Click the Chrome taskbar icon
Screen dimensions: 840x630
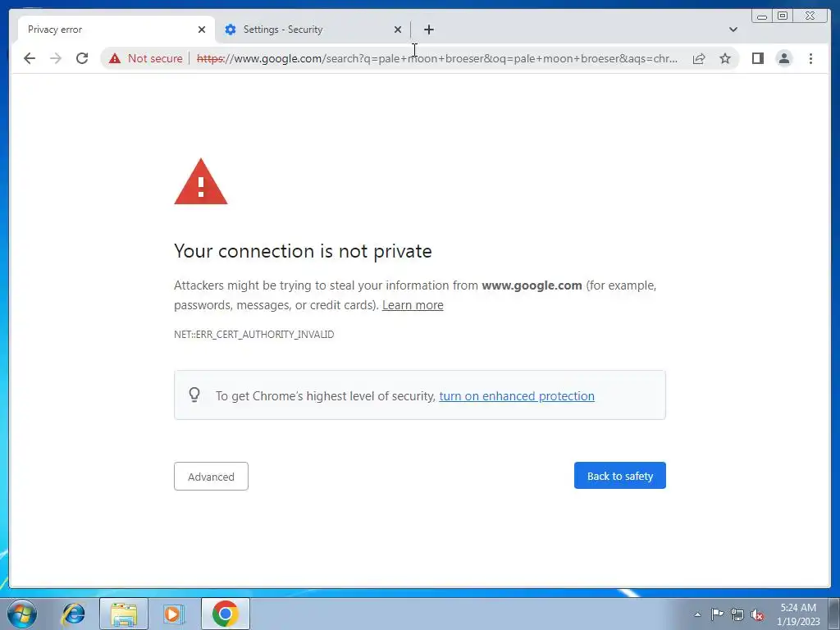coord(225,614)
